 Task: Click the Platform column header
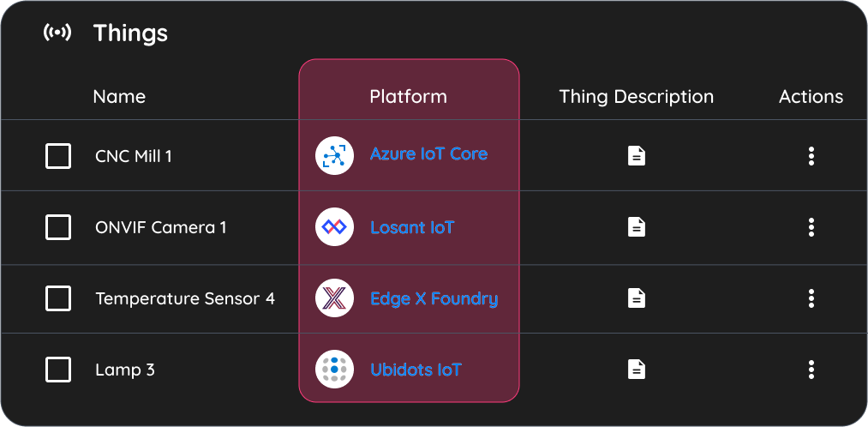pos(408,96)
